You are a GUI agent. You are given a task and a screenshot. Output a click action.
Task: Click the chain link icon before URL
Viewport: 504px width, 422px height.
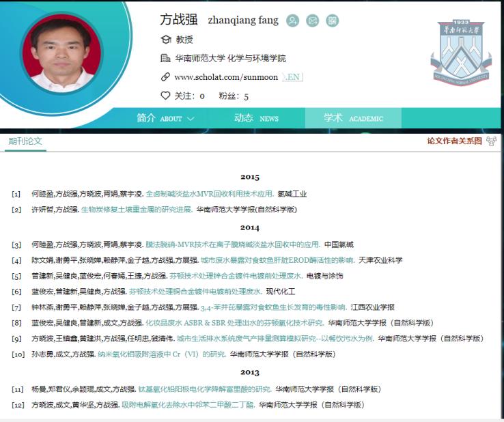pyautogui.click(x=165, y=77)
